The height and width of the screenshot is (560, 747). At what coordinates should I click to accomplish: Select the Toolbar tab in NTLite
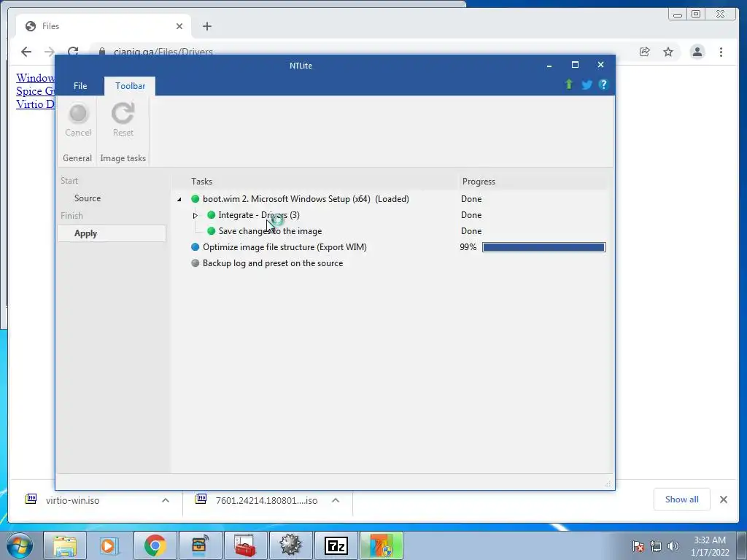(x=130, y=86)
